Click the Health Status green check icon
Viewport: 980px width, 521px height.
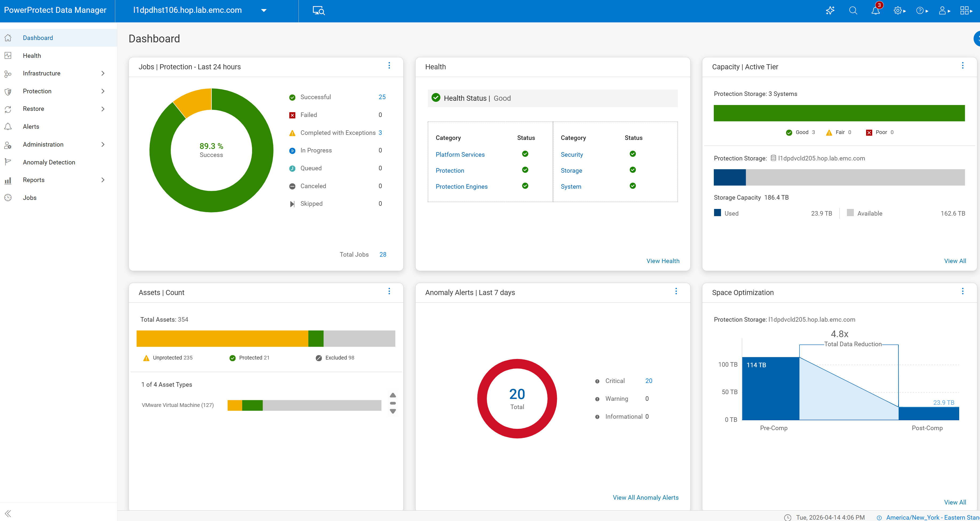436,98
